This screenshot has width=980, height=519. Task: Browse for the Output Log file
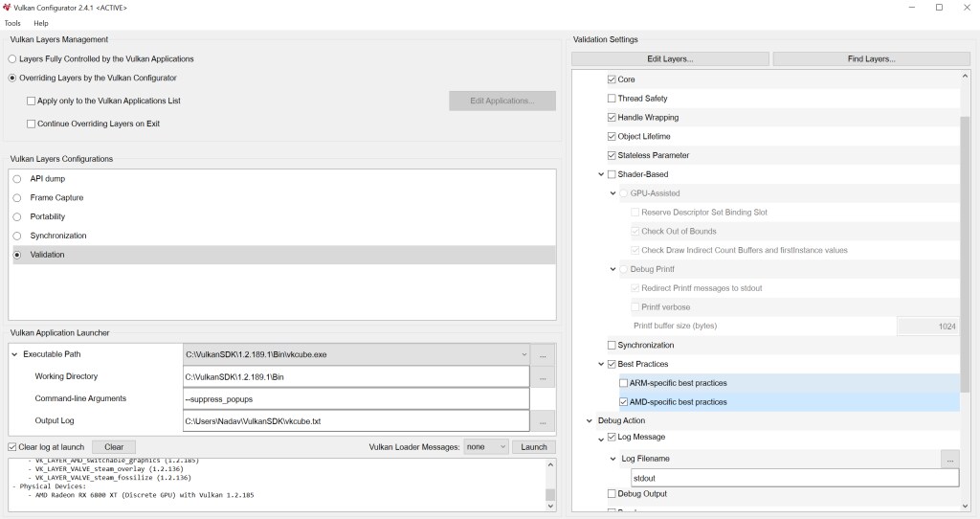click(543, 420)
